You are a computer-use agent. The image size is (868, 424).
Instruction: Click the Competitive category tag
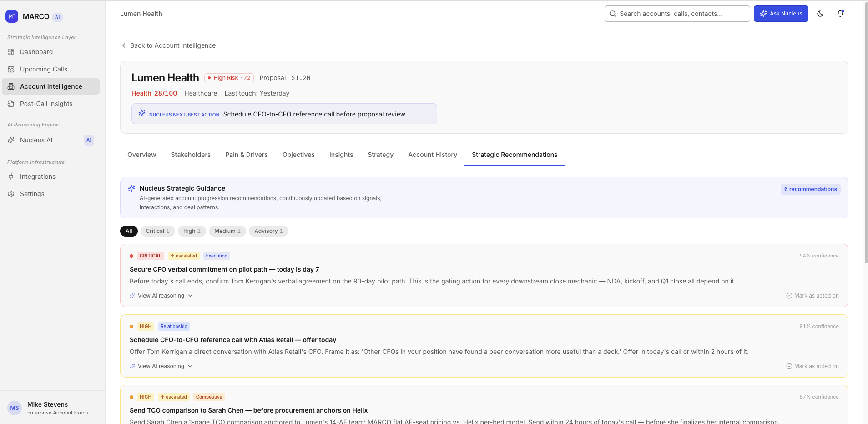209,397
